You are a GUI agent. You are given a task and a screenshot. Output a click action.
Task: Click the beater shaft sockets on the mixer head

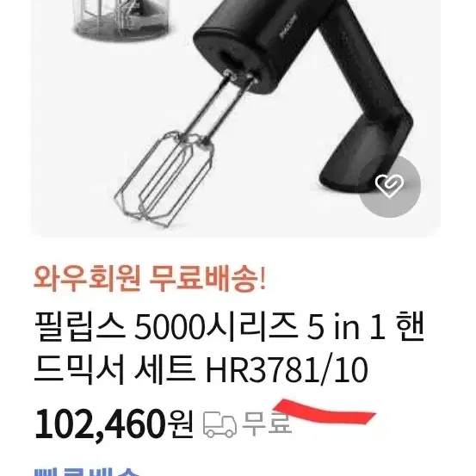(x=241, y=76)
